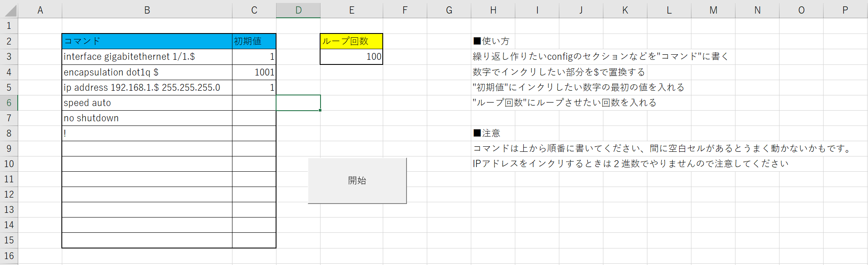Select row 7 header
The height and width of the screenshot is (265, 868).
(x=9, y=118)
